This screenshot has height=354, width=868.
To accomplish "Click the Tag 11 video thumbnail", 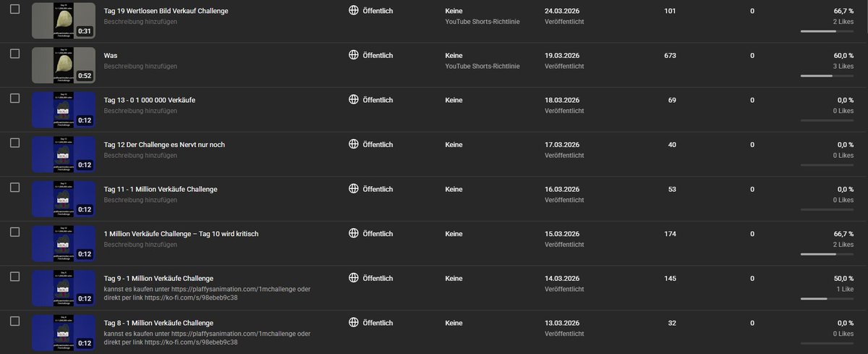I will coord(64,199).
